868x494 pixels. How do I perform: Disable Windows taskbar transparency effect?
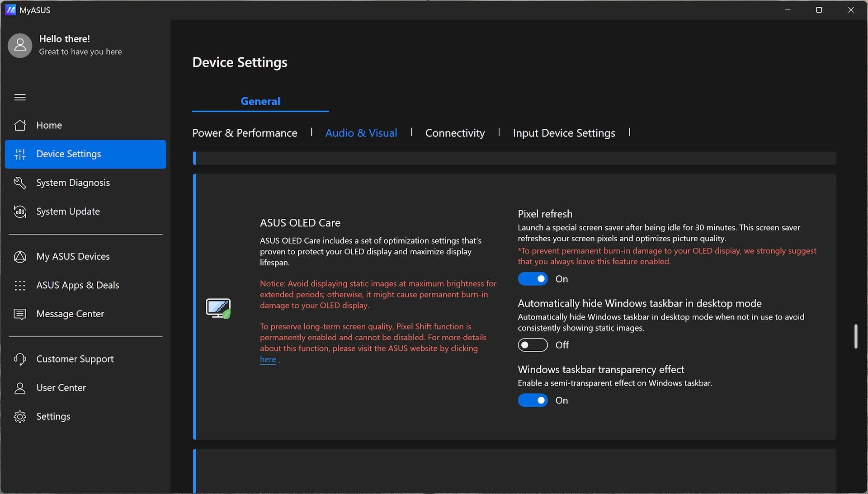[533, 400]
